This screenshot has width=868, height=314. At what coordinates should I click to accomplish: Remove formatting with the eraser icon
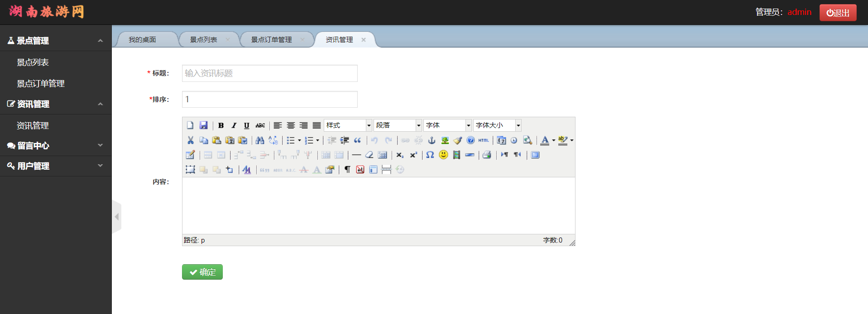[369, 155]
